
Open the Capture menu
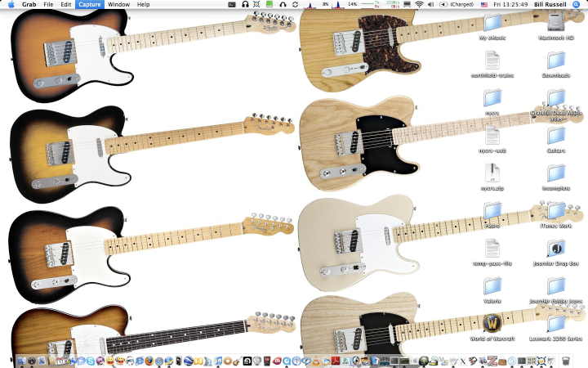pos(89,5)
